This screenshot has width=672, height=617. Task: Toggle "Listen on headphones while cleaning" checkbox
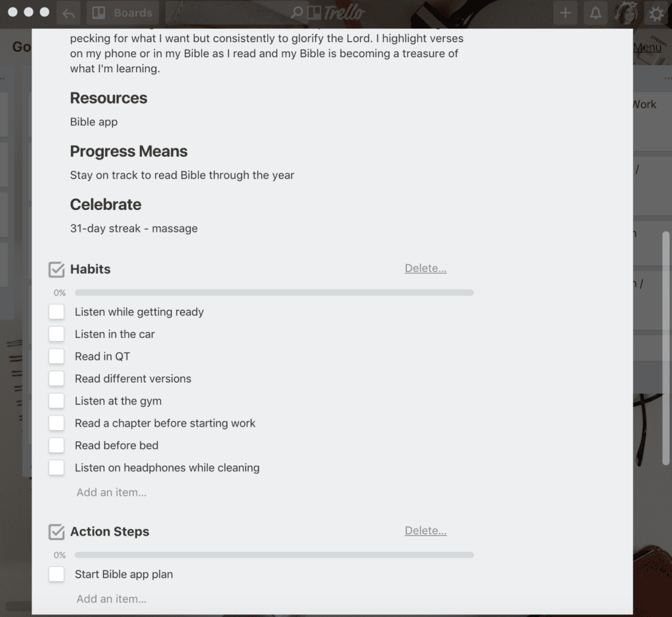coord(56,468)
